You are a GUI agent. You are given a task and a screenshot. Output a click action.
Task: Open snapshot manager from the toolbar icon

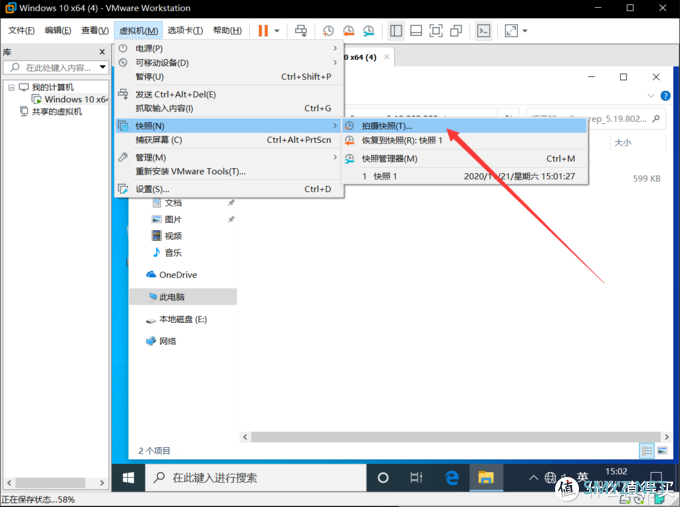[x=368, y=31]
